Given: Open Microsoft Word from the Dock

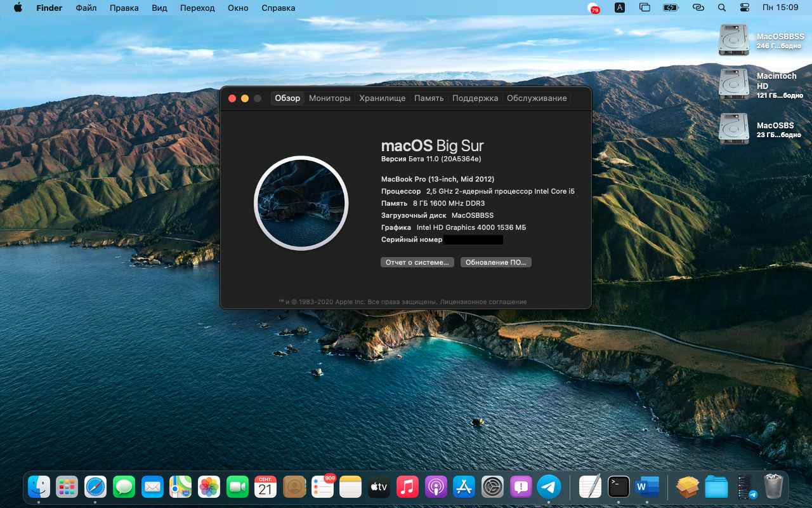Looking at the screenshot, I should tap(647, 487).
